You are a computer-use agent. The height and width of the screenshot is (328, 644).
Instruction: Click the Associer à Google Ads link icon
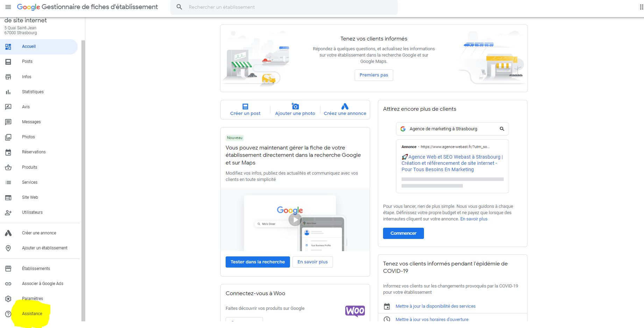(8, 284)
